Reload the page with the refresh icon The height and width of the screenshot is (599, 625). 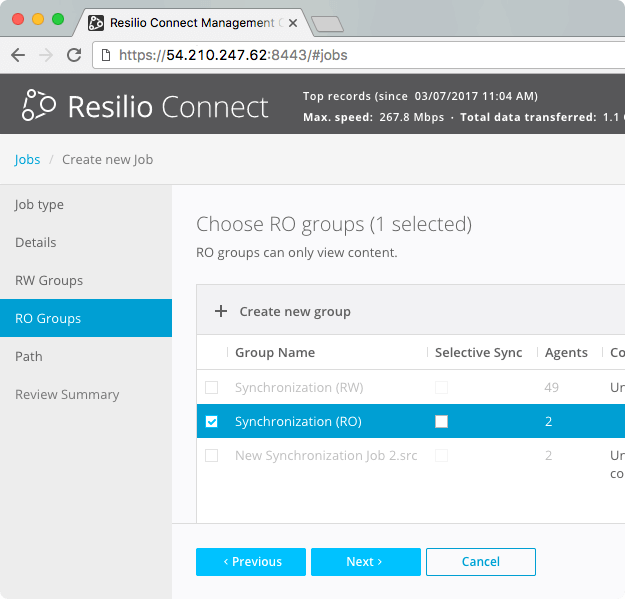click(74, 55)
